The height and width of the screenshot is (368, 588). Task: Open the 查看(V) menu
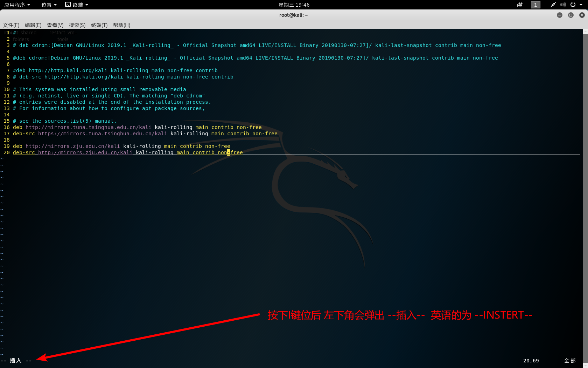click(55, 25)
